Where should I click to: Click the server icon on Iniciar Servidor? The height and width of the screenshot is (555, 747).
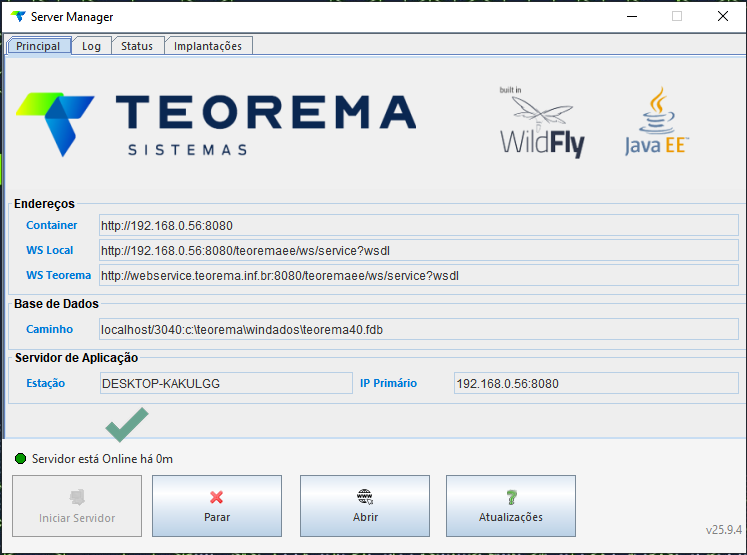[x=77, y=497]
